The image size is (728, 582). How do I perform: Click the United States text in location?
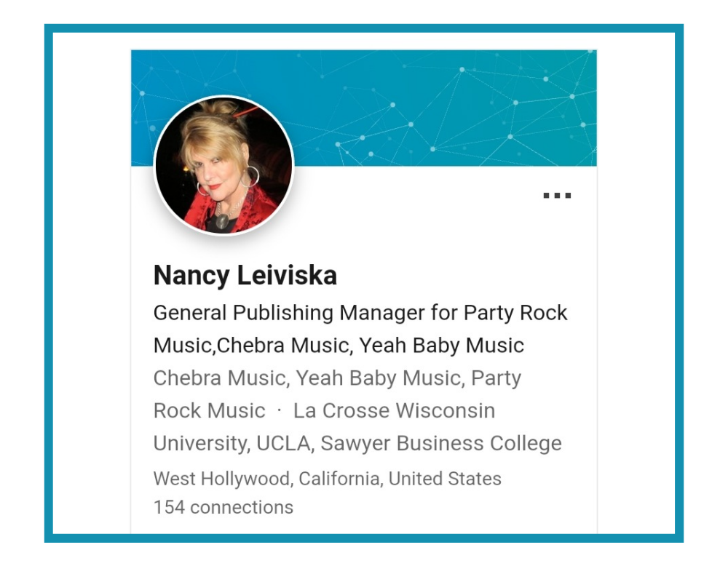(x=445, y=479)
